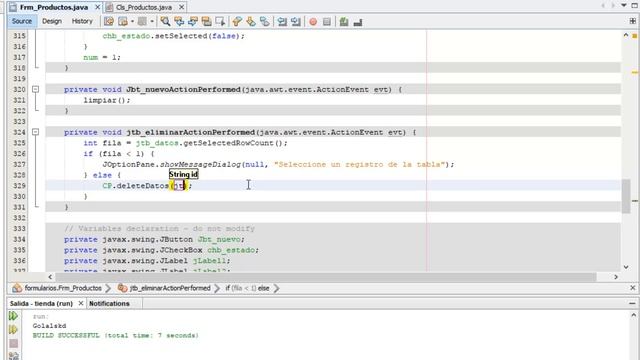640x360 pixels.
Task: Switch to the Design view
Action: click(x=52, y=21)
